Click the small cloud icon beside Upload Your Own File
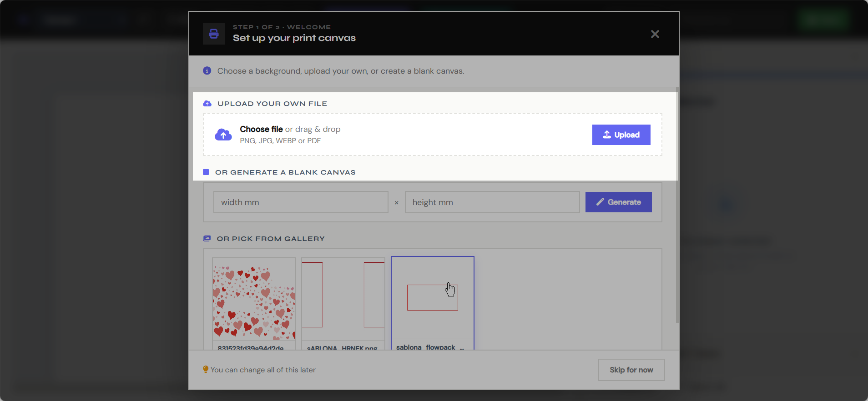 [x=207, y=104]
